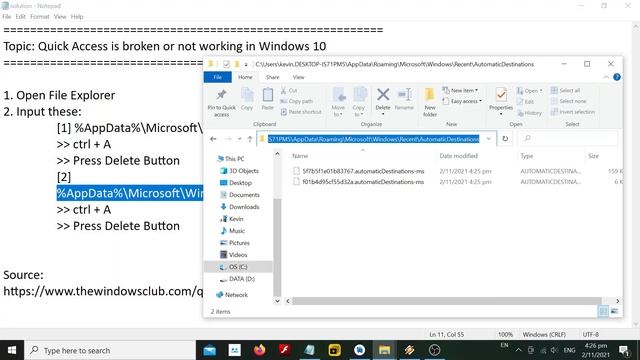Click Edit in Open group

tap(525, 102)
